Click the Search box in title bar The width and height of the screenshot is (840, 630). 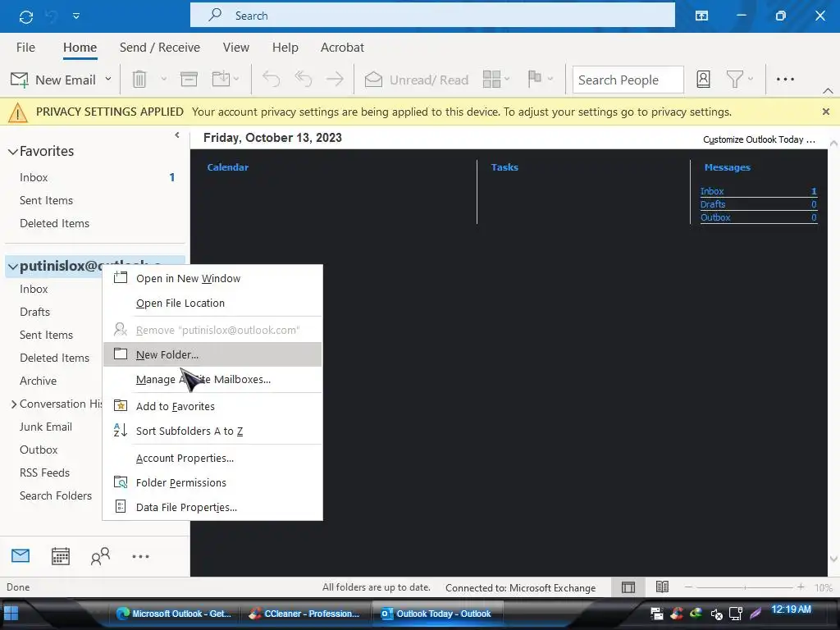click(432, 16)
